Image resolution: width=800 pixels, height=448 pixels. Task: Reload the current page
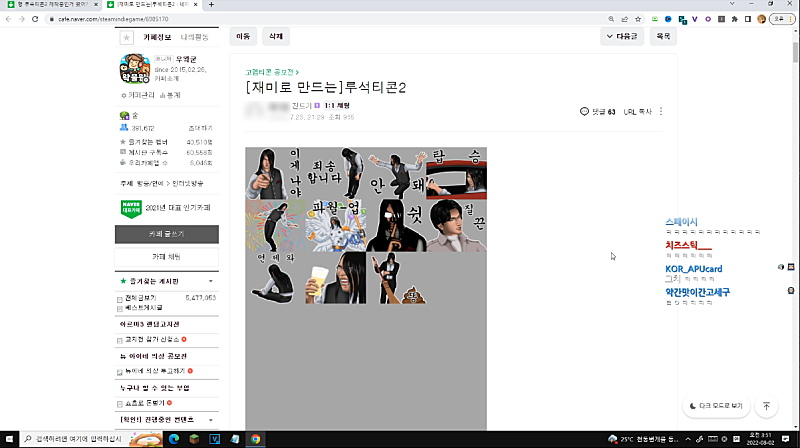(35, 19)
